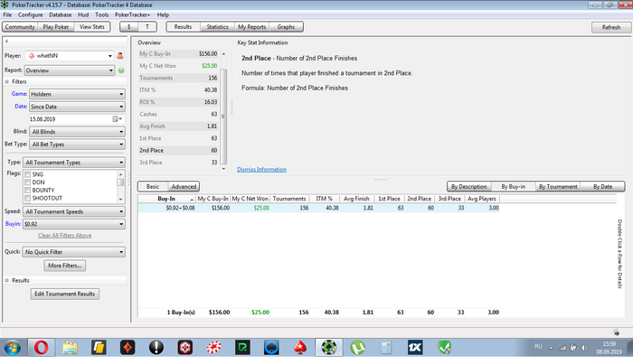Image resolution: width=633 pixels, height=364 pixels.
Task: Click the Dismiss Information link
Action: 261,169
